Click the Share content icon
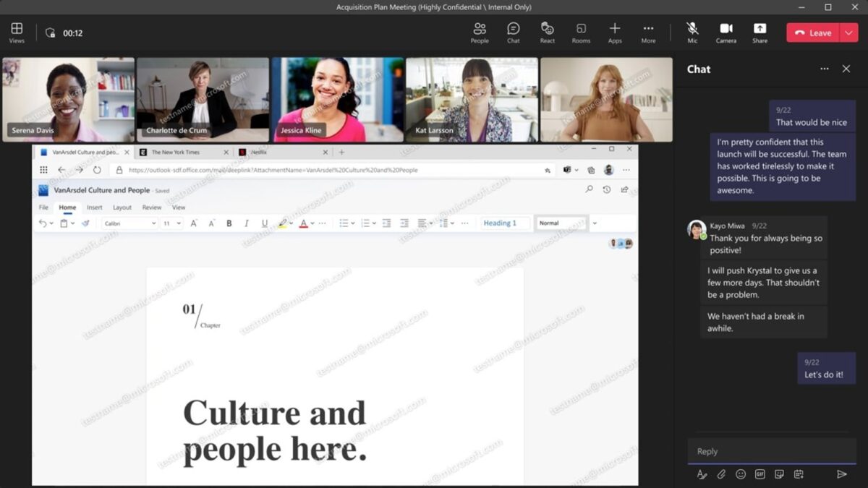This screenshot has height=488, width=868. pyautogui.click(x=759, y=32)
